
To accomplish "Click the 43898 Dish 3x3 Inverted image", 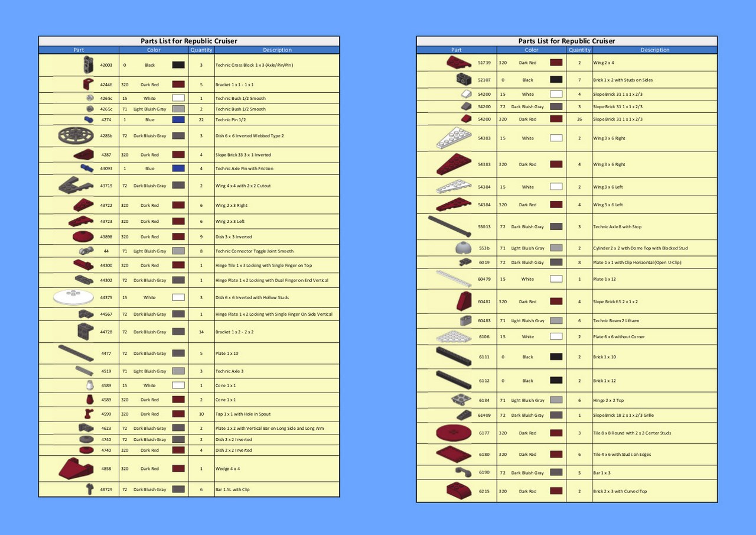I will click(x=83, y=236).
